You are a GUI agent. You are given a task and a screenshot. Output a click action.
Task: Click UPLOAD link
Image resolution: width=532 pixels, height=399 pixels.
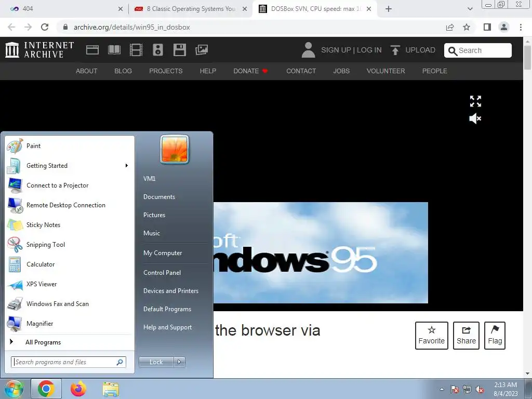pos(413,50)
